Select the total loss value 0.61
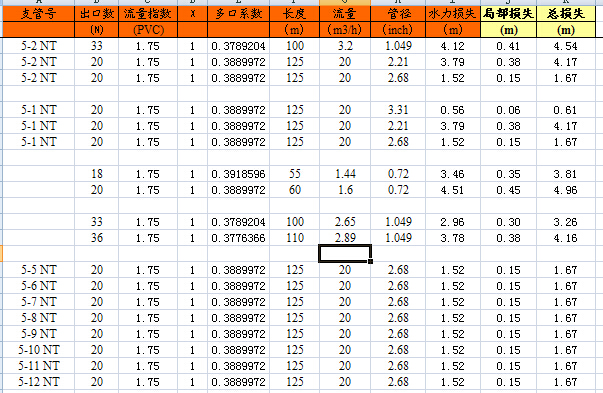 pos(566,110)
